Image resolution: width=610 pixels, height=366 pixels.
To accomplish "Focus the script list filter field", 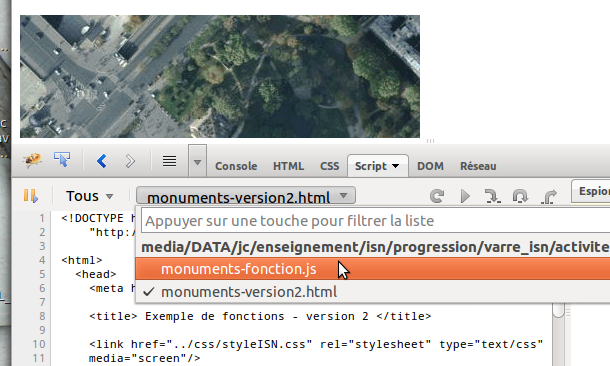I will tap(375, 221).
